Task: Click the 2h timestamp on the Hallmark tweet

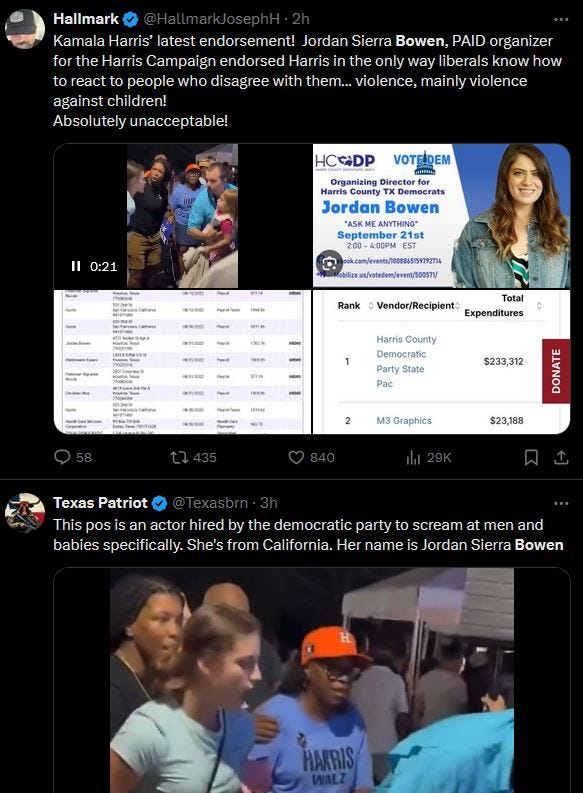Action: [301, 19]
